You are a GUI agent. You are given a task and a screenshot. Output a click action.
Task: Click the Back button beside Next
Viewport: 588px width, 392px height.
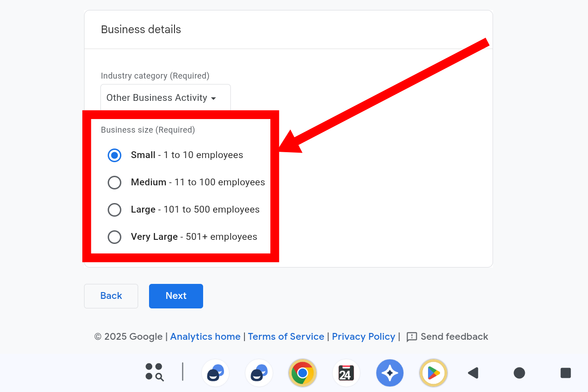tap(111, 296)
